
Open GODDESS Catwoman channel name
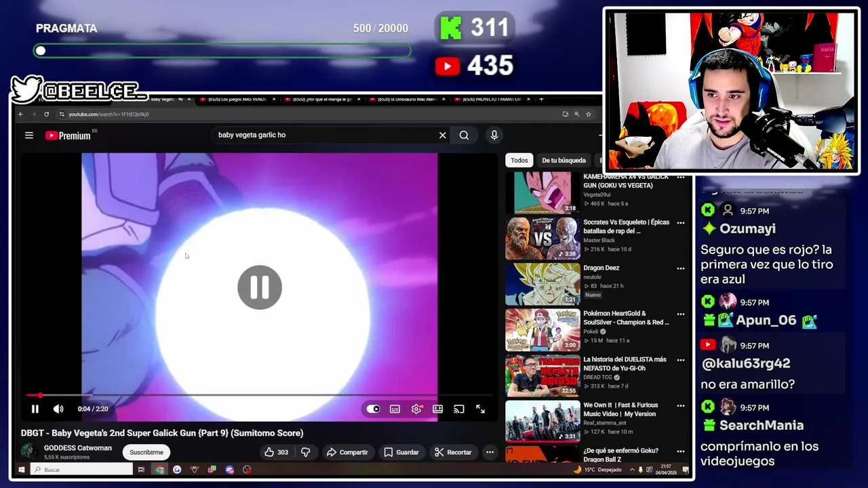click(x=78, y=448)
